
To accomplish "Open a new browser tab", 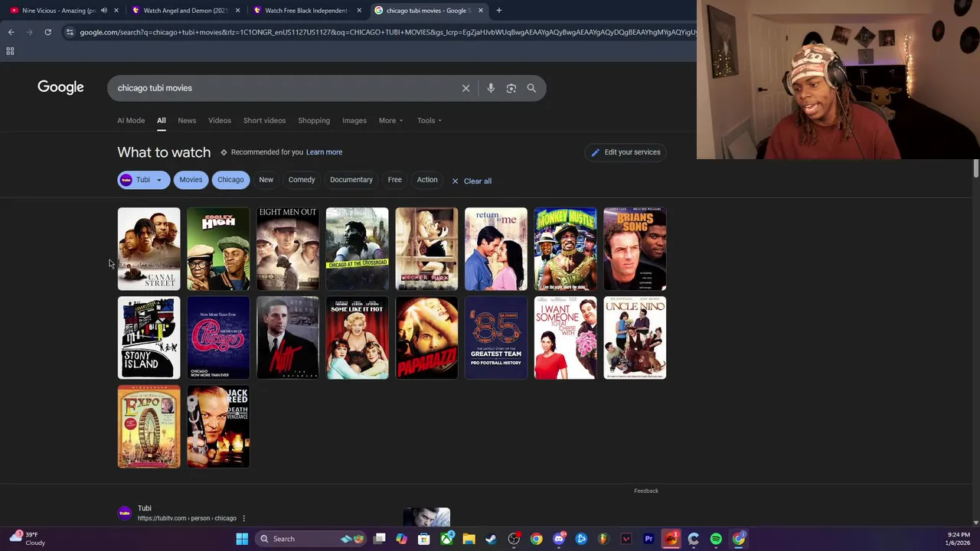I will 498,11.
